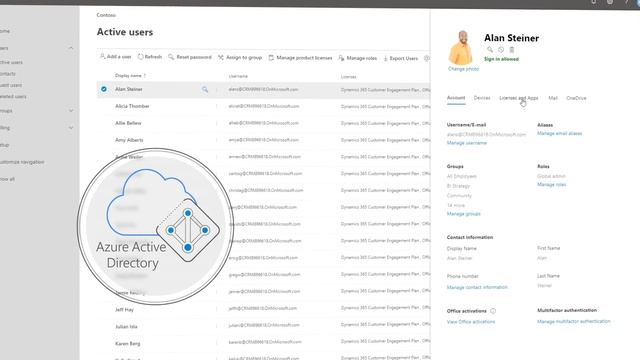Sort by Display name column header
640x360 pixels.
pos(130,76)
